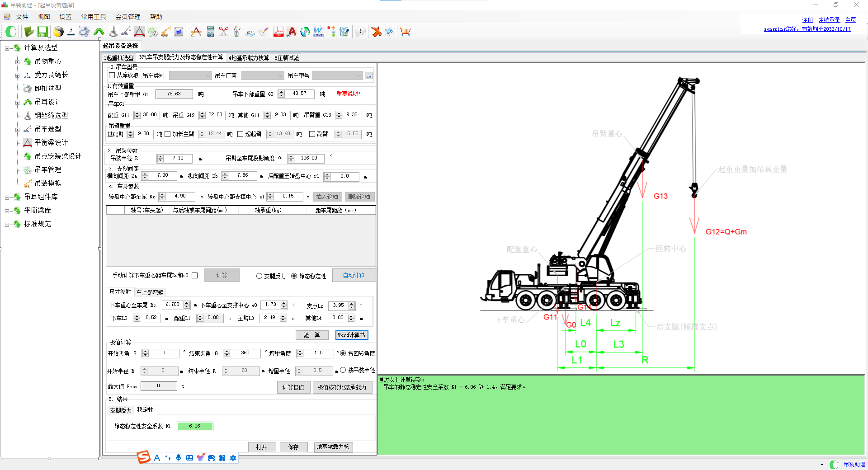Click the yellow-black sphere toolbar icon

click(58, 32)
